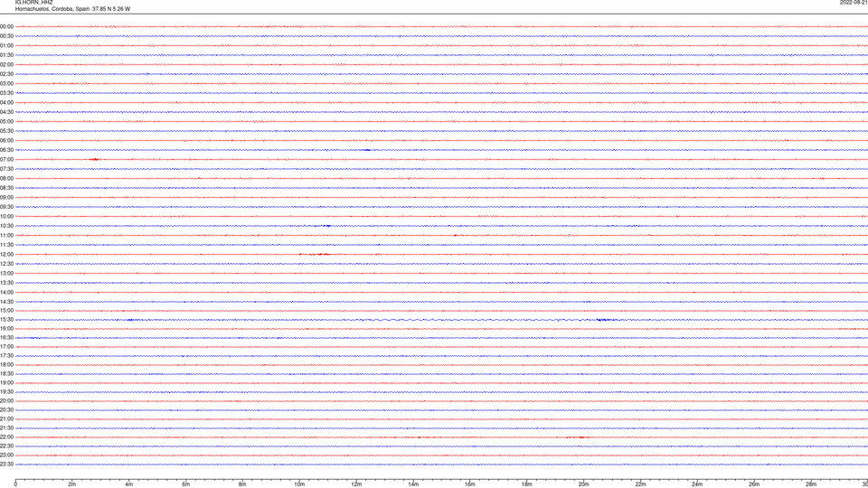Select the 04:00 trace time label
Screen dimensions: 868x488
click(6, 102)
